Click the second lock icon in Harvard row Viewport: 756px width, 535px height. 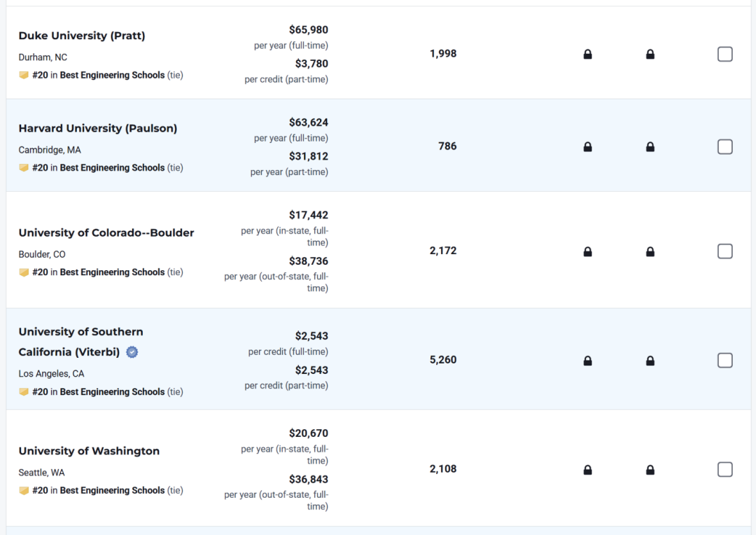[650, 146]
